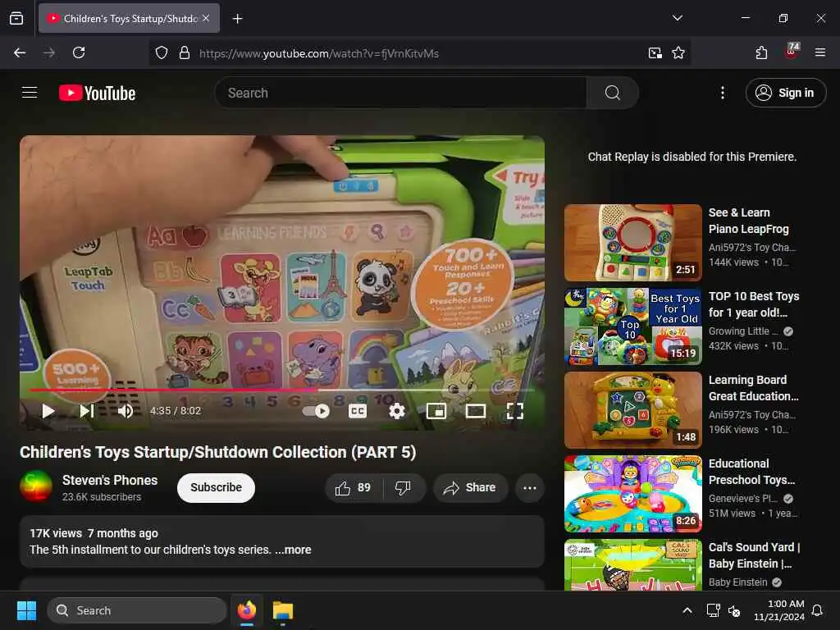Click the search magnifier button
The height and width of the screenshot is (630, 840).
[x=612, y=93]
